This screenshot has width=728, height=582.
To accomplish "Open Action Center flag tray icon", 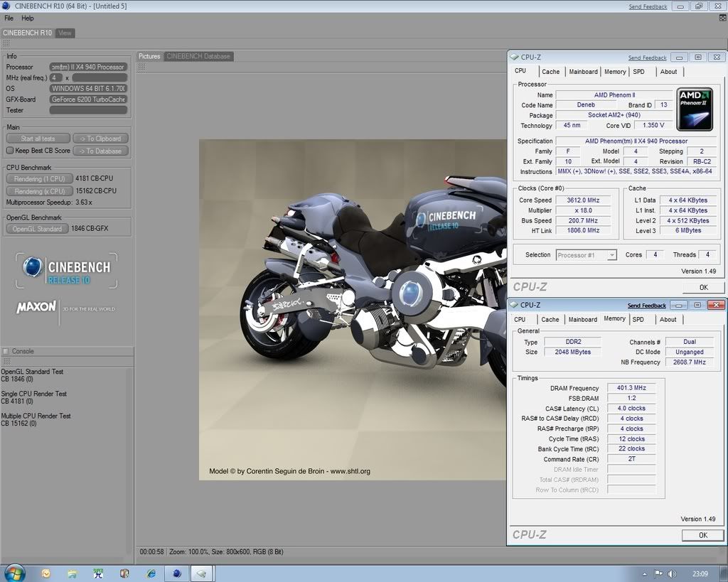I will [658, 573].
